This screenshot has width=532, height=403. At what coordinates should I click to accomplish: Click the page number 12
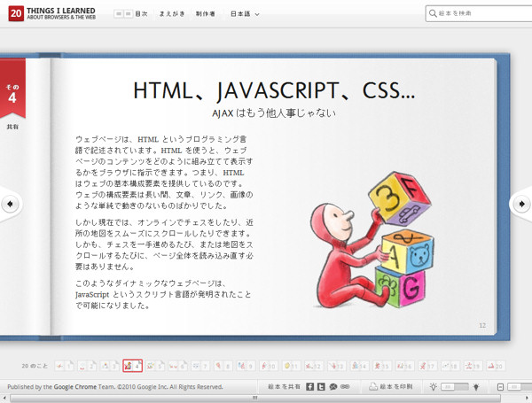click(482, 325)
